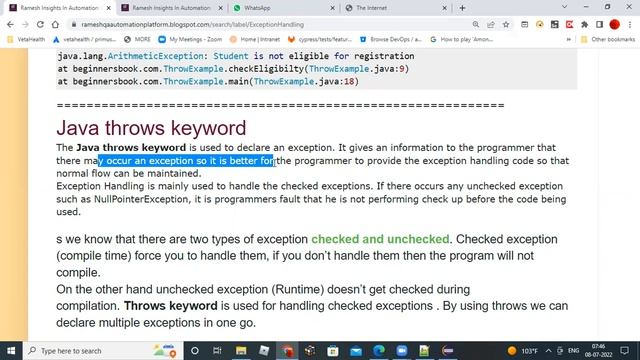Open the browser home page
The height and width of the screenshot is (360, 640).
(x=55, y=24)
